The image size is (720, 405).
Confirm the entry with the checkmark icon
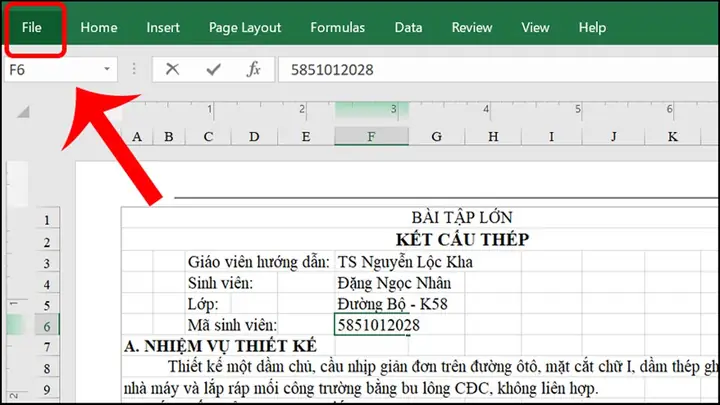coord(214,69)
